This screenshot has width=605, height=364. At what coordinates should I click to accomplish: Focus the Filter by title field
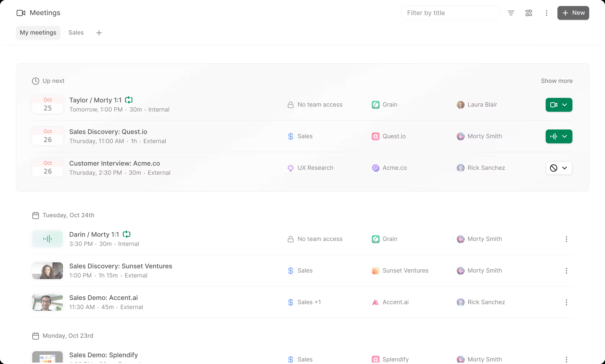coord(450,13)
